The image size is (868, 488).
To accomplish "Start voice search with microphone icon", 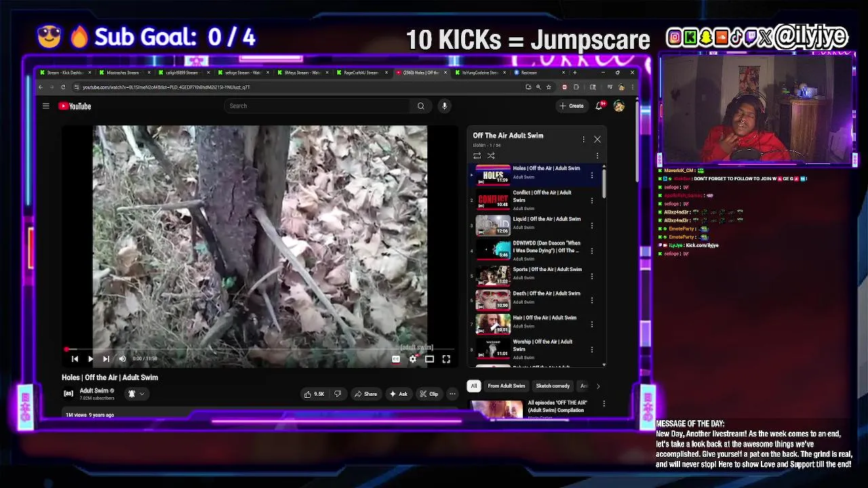I will [x=444, y=106].
